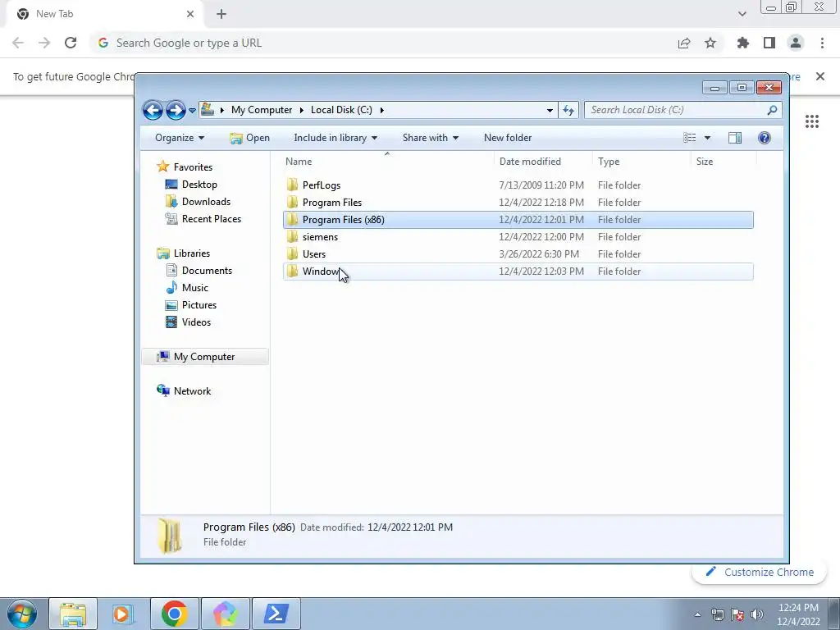Open PowerShell taskbar icon
This screenshot has width=840, height=630.
(x=276, y=614)
